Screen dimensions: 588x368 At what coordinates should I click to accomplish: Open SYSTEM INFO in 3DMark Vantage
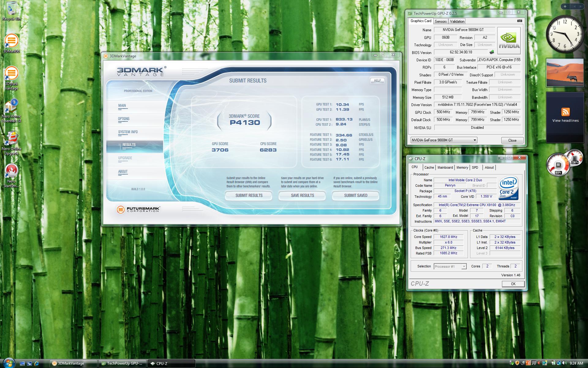pyautogui.click(x=134, y=133)
